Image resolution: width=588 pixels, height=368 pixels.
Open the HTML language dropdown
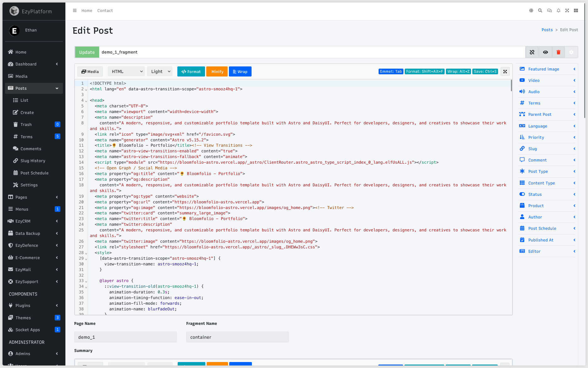pyautogui.click(x=126, y=72)
